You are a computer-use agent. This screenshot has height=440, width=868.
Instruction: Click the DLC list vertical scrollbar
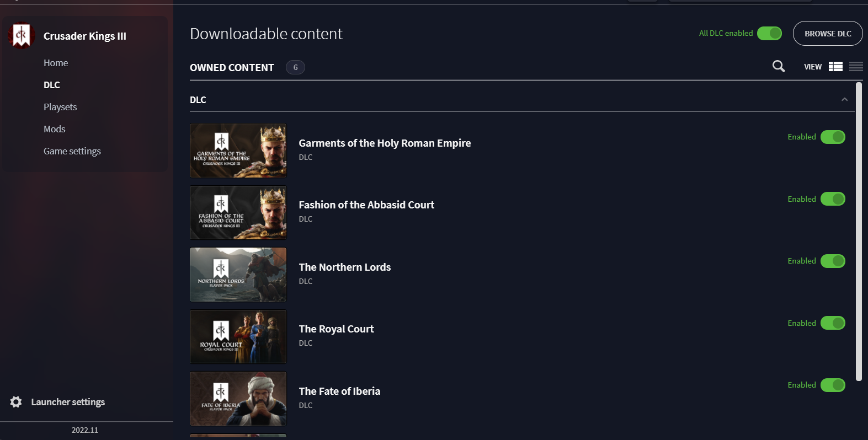[x=859, y=232]
